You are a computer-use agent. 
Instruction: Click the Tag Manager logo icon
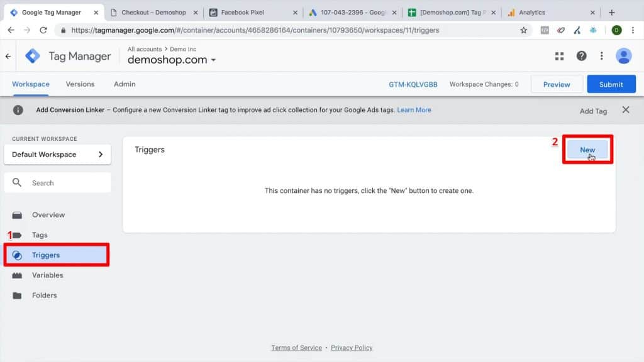pyautogui.click(x=33, y=56)
